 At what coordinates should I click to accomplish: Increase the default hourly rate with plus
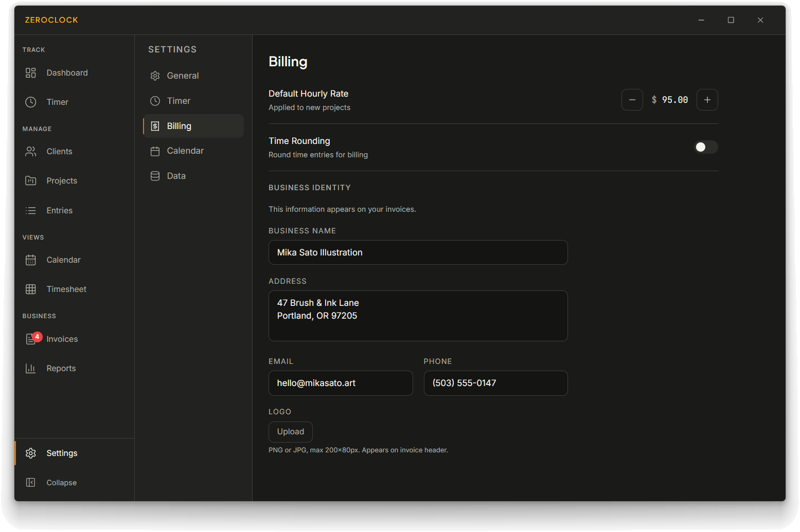pos(707,100)
